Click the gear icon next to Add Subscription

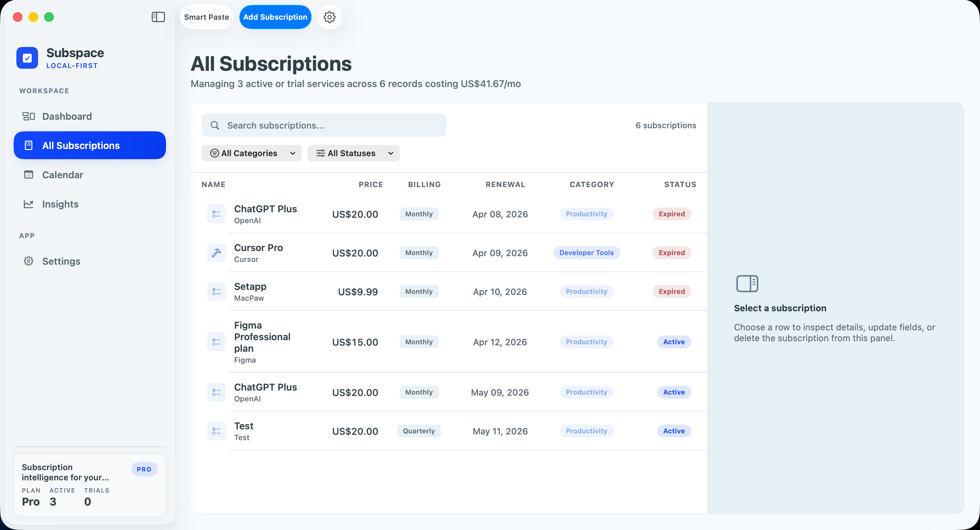[329, 17]
